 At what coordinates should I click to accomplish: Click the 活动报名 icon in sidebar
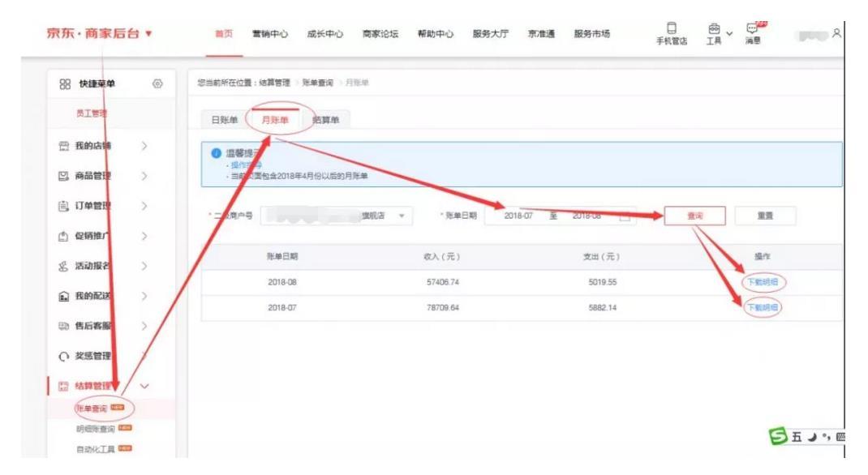click(x=63, y=266)
